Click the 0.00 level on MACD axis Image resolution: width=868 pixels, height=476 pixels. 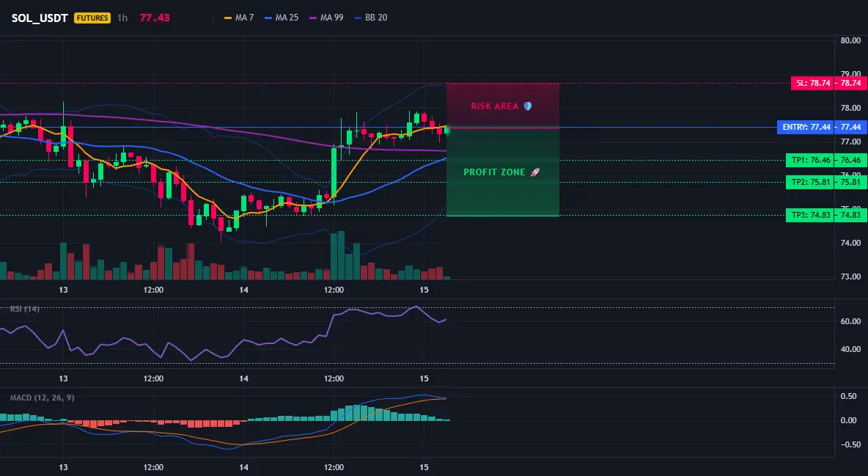coord(849,420)
